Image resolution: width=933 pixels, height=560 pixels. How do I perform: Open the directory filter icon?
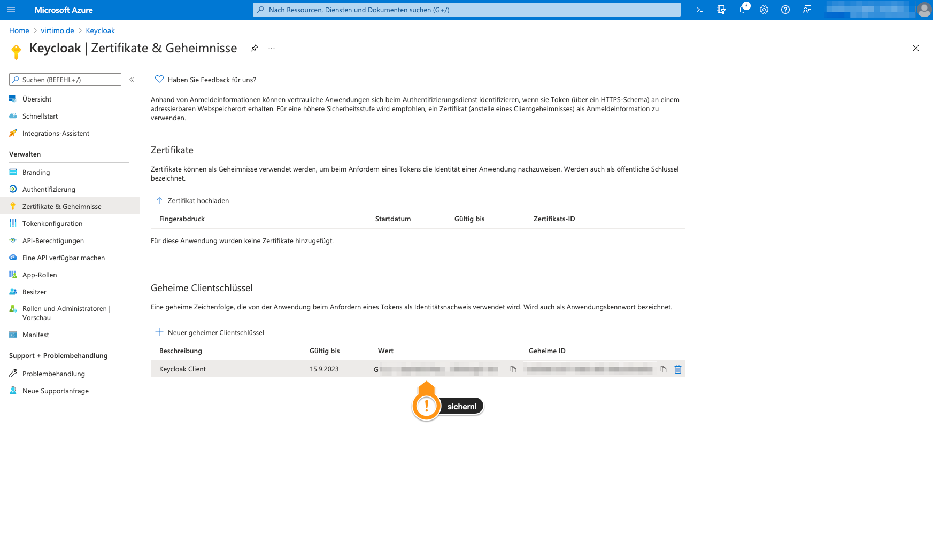pos(721,9)
